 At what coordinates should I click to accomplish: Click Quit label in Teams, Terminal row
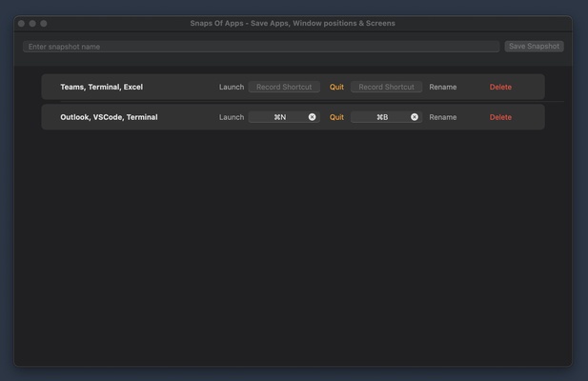pos(336,87)
